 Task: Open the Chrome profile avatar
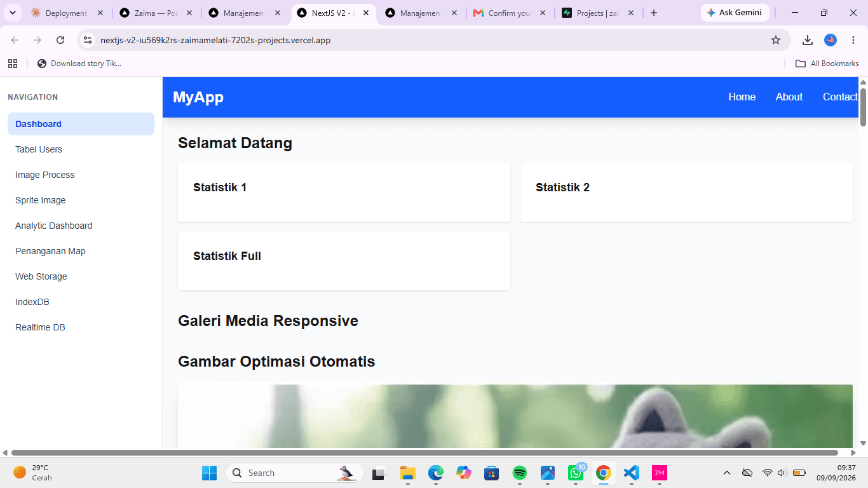(x=831, y=40)
